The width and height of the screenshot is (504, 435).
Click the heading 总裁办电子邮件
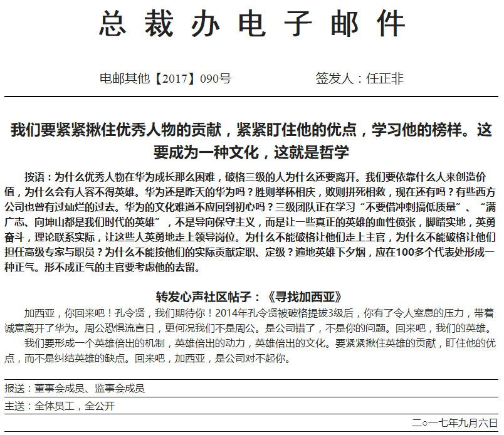tap(251, 23)
